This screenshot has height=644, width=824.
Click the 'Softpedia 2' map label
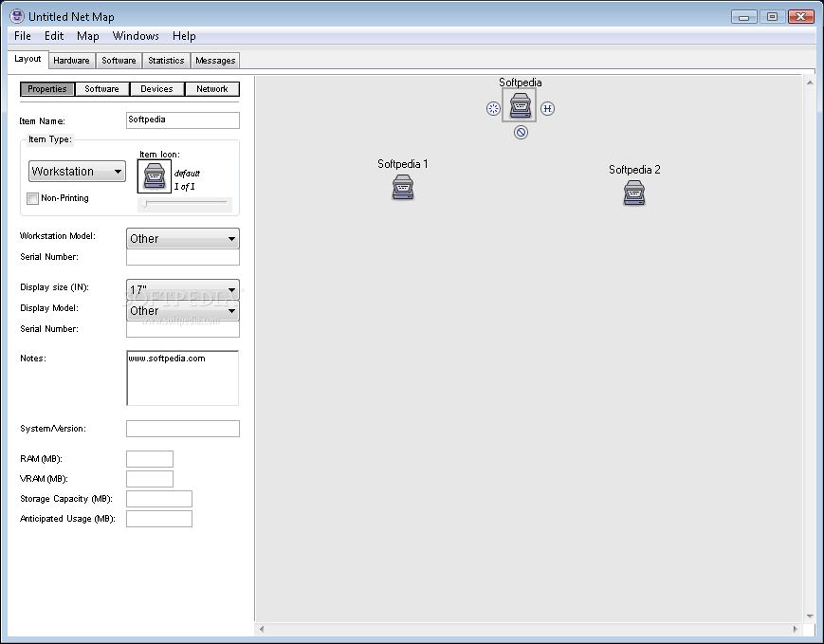point(634,170)
